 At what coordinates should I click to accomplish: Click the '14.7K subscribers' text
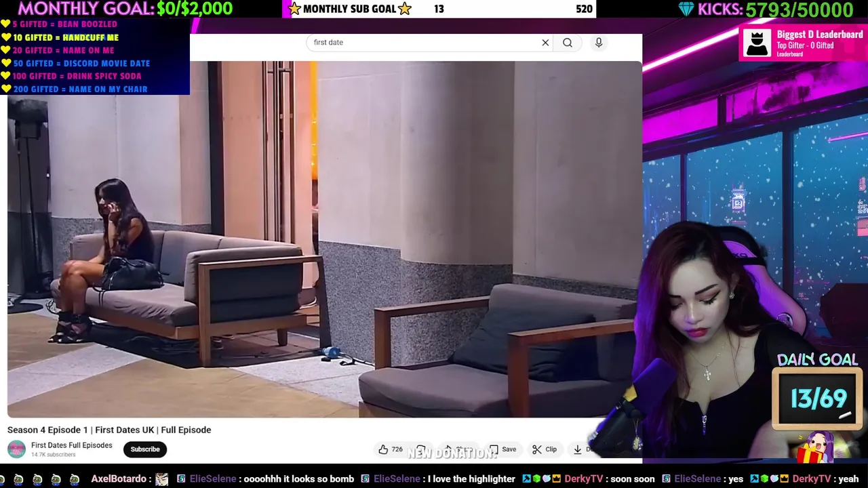53,455
